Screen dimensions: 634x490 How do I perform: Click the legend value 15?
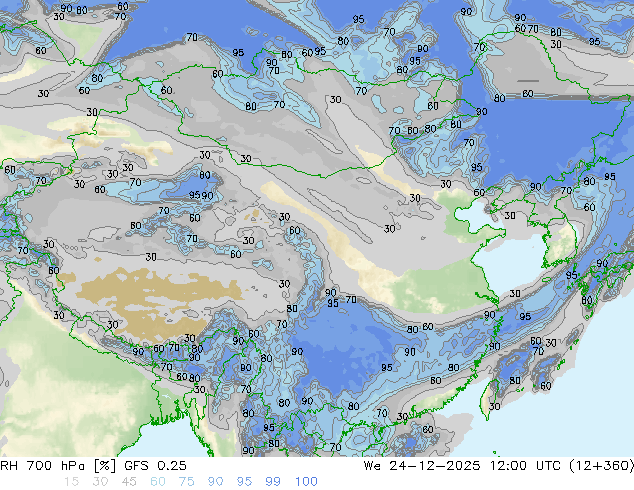[x=71, y=482]
